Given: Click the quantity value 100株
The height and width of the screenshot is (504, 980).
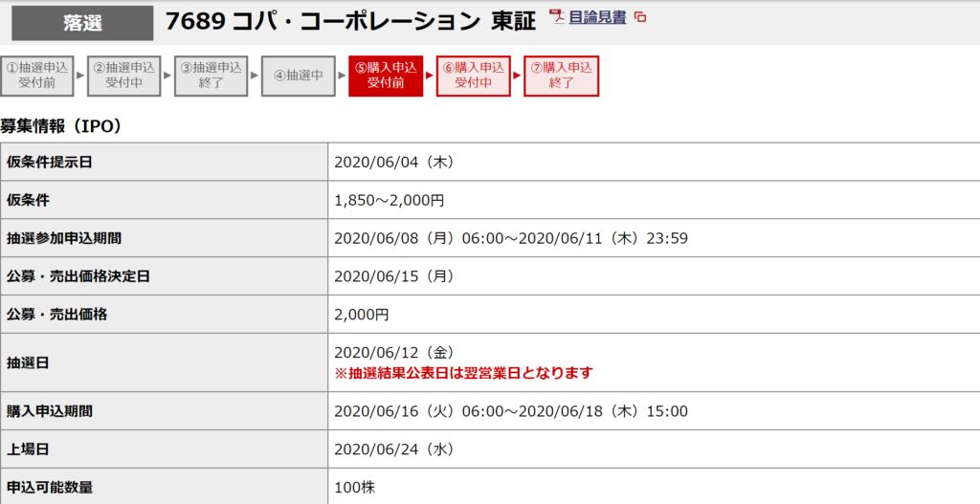Looking at the screenshot, I should point(354,487).
